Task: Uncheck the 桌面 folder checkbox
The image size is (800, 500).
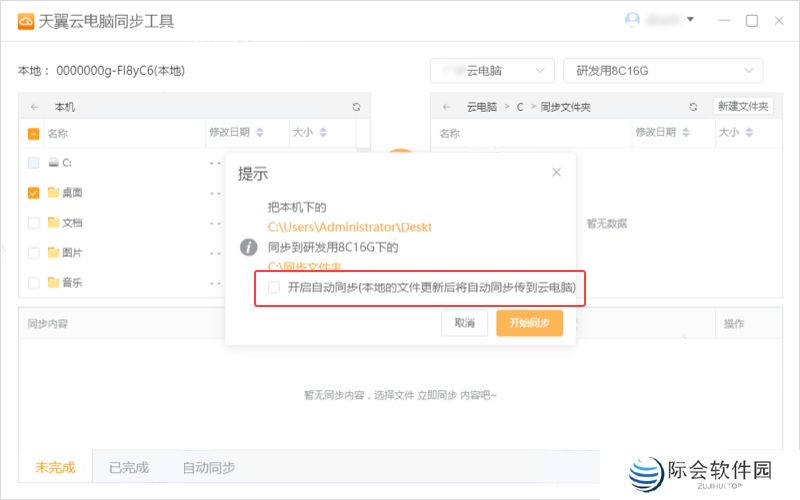Action: pos(33,193)
